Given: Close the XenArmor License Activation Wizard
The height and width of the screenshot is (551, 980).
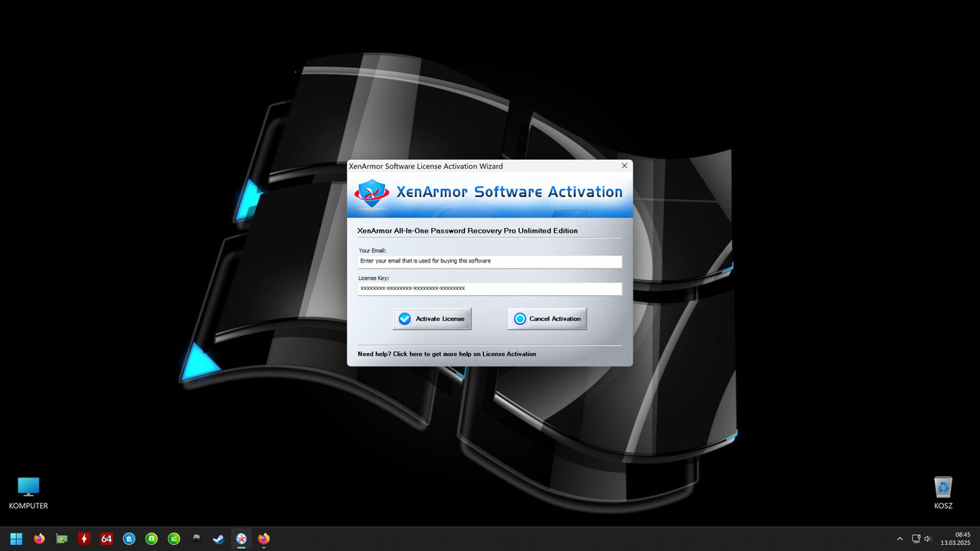Looking at the screenshot, I should coord(625,165).
